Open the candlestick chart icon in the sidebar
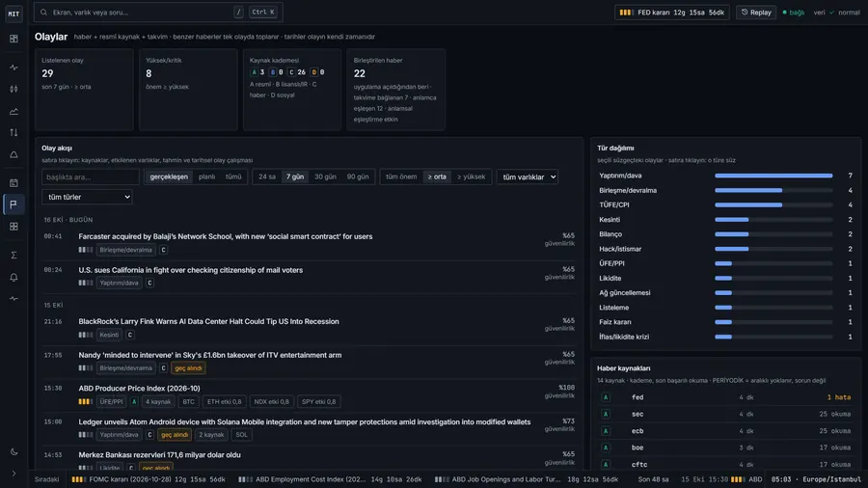 tap(14, 89)
